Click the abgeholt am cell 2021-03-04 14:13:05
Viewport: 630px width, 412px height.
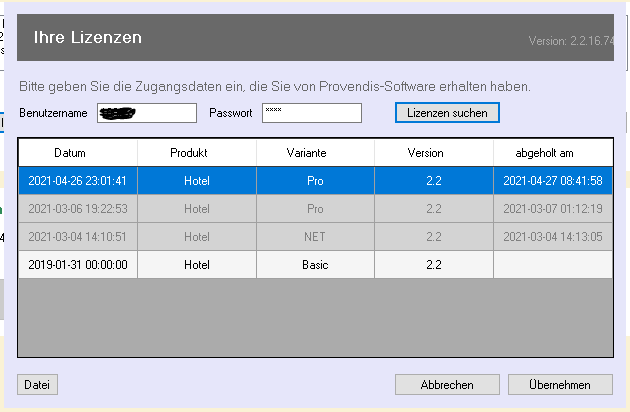[x=551, y=237]
